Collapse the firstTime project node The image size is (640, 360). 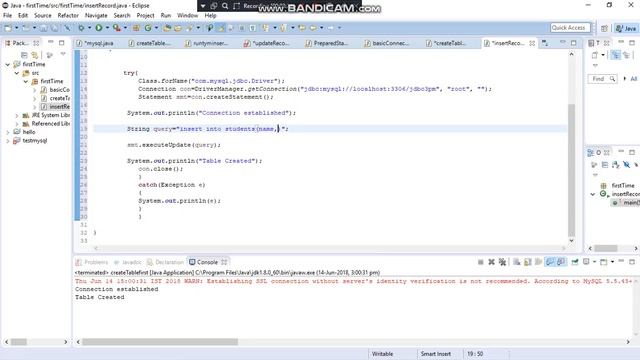pos(8,64)
